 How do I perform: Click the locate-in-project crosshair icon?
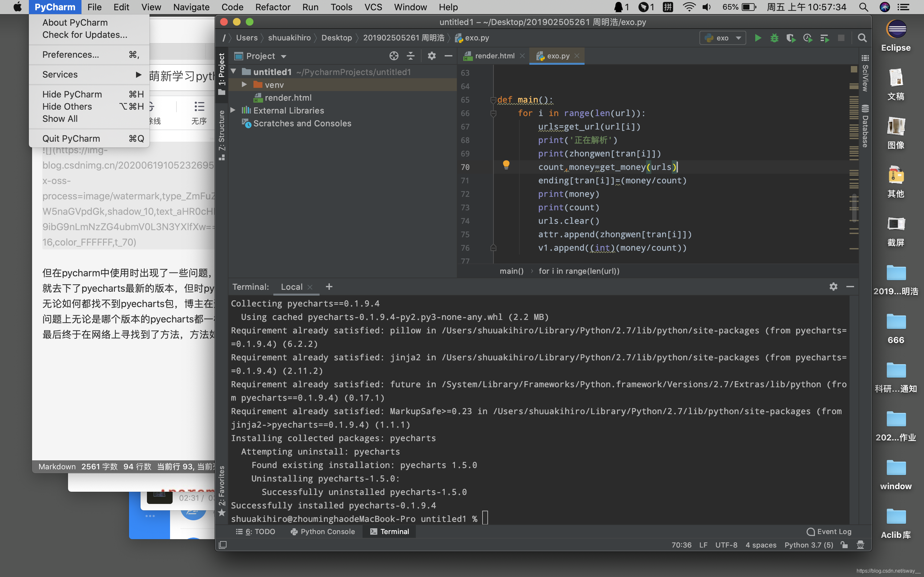(x=394, y=56)
